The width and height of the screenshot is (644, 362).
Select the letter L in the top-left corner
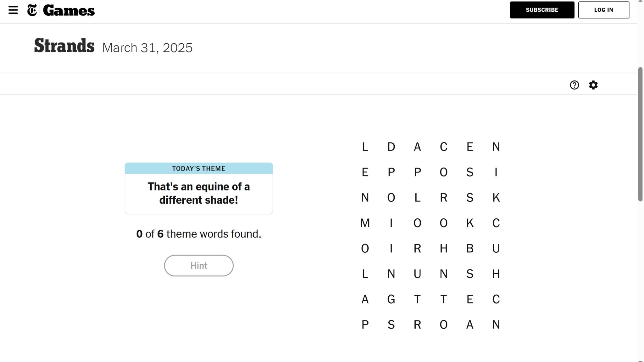pos(365,147)
